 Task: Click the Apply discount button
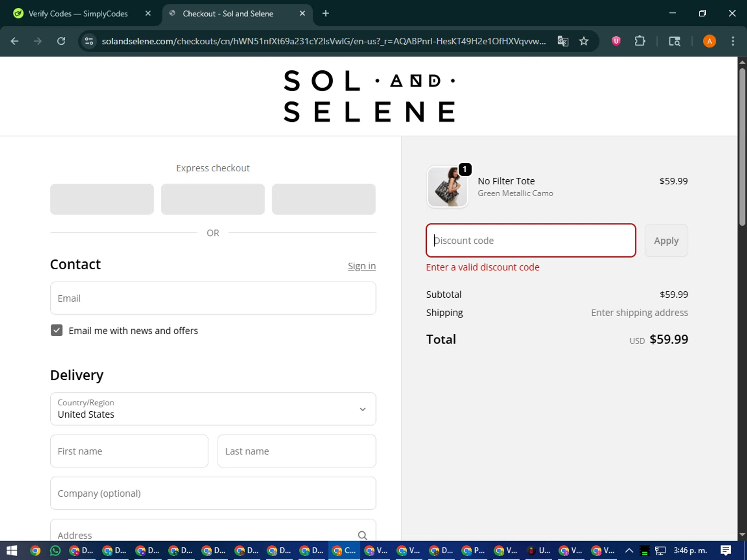[666, 240]
